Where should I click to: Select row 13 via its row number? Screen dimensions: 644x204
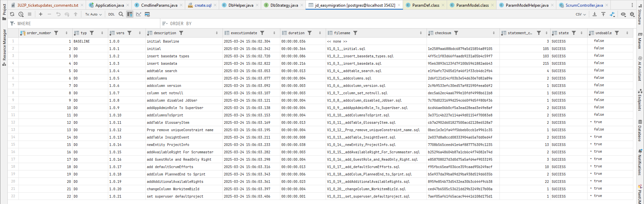pos(13,130)
